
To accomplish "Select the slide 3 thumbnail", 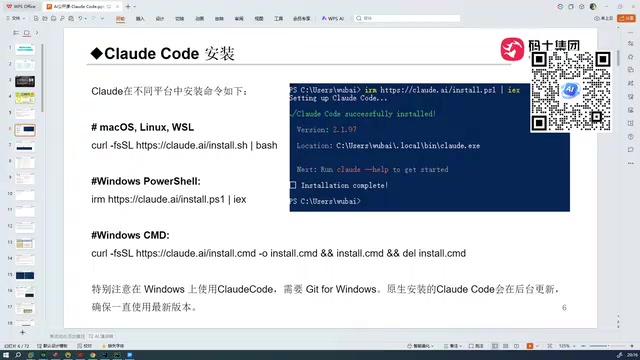I will tap(25, 81).
